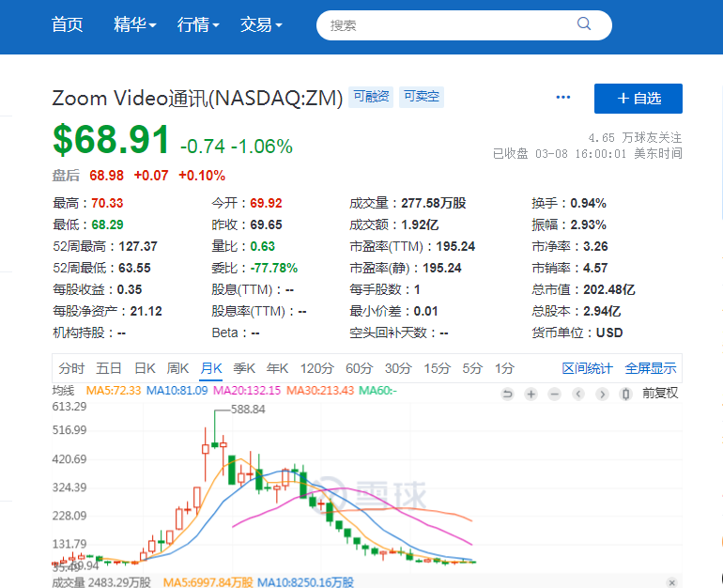Click the MA5:72.33 indicator label
The width and height of the screenshot is (723, 588).
coord(114,391)
